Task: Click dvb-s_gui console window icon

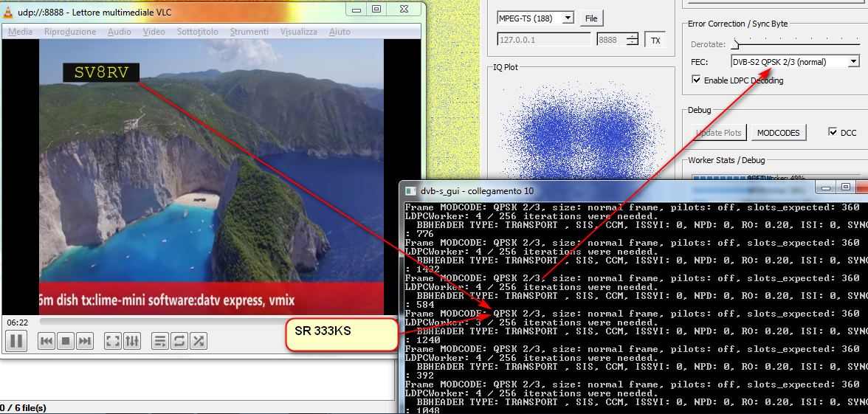Action: point(410,191)
